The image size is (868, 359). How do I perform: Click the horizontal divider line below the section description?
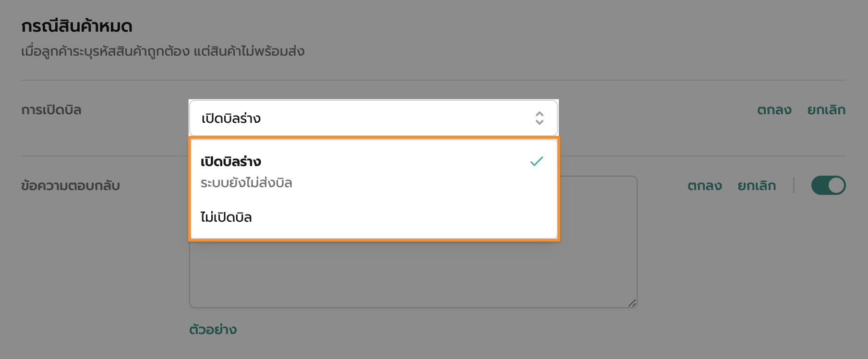coord(433,80)
